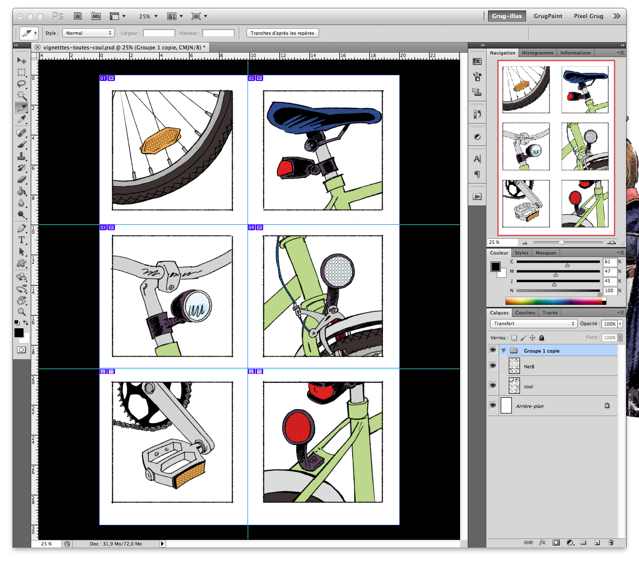The image size is (639, 563).
Task: Select the Move tool in the toolbox
Action: click(22, 61)
